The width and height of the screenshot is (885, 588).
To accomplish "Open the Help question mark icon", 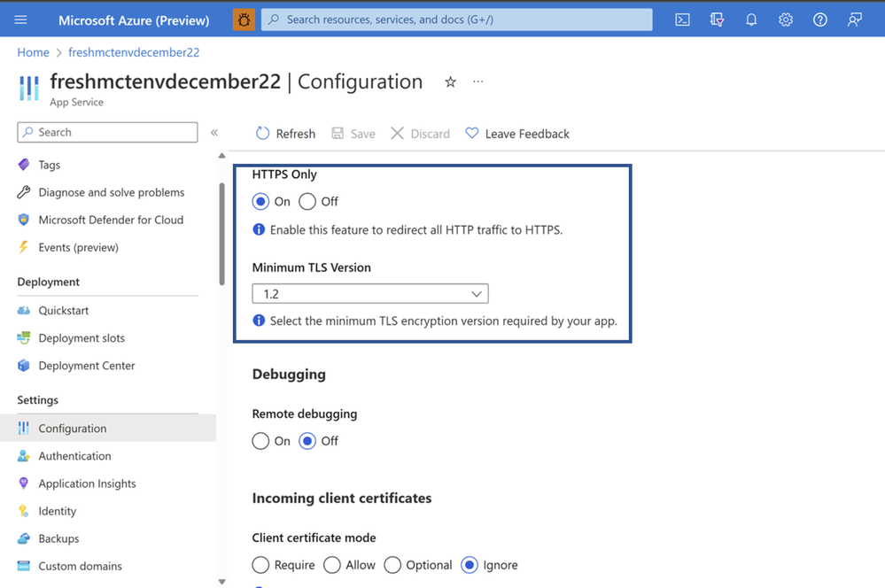I will coord(820,19).
